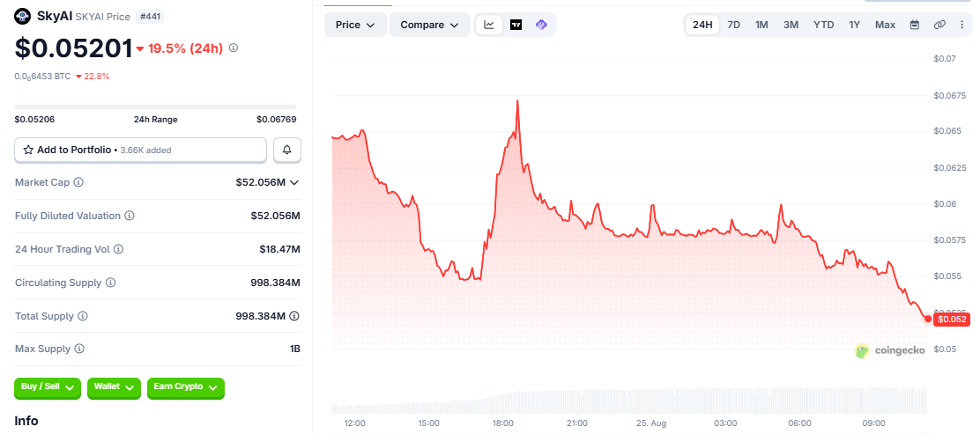Click the 1B Max Supply value

point(295,349)
